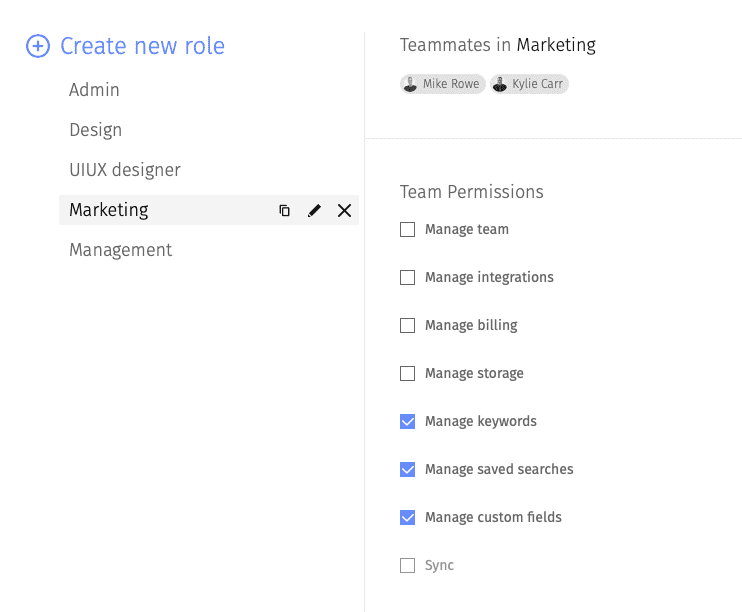Click the Manage custom fields label text
The image size is (742, 612).
click(x=494, y=517)
